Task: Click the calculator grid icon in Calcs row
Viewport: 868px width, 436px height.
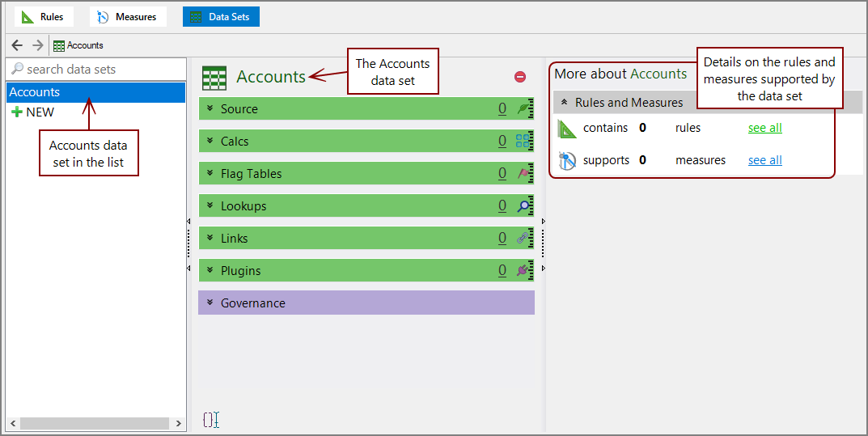Action: (524, 141)
